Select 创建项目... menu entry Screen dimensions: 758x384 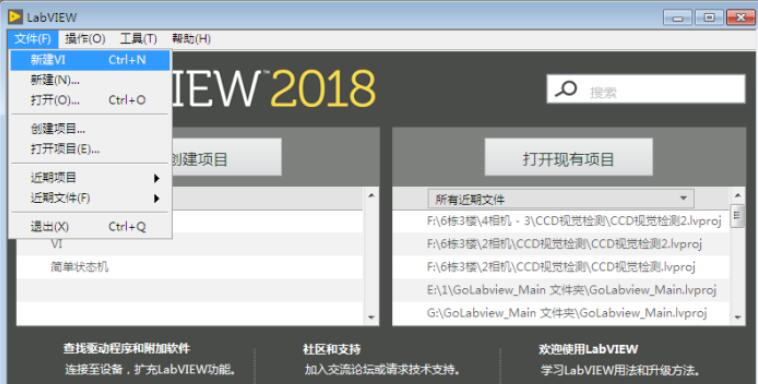(90, 129)
